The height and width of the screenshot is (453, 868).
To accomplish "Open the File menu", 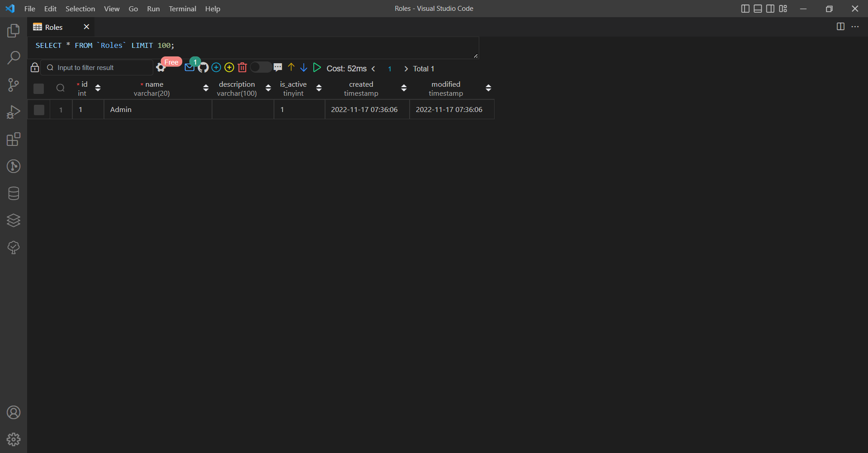I will click(x=30, y=9).
